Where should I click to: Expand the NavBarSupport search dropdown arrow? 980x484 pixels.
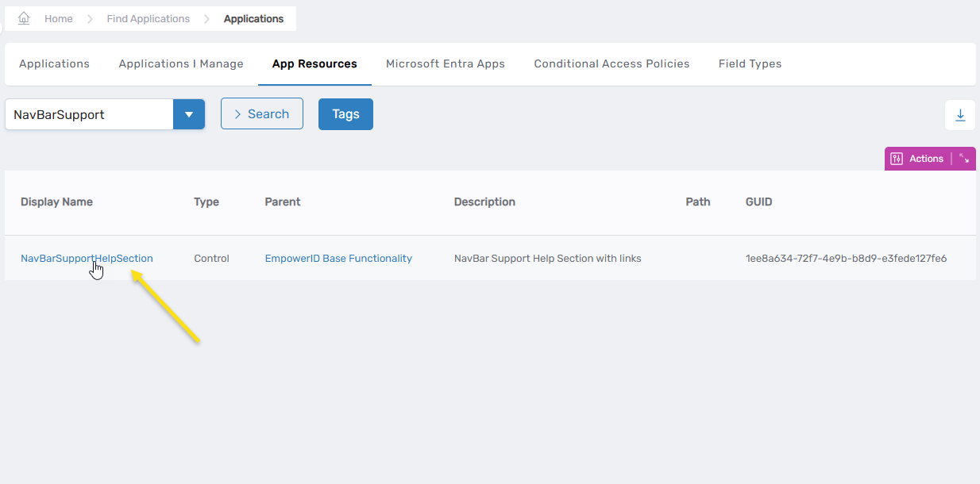point(189,114)
